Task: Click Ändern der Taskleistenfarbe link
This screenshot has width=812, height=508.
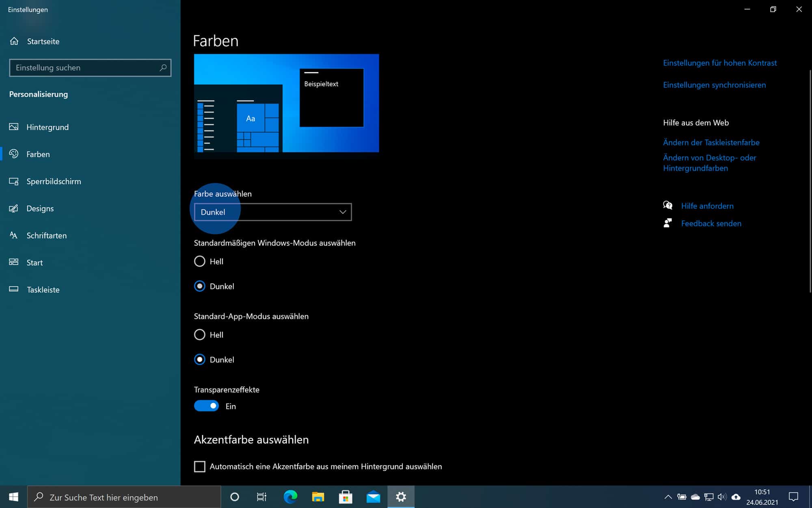Action: pos(711,142)
